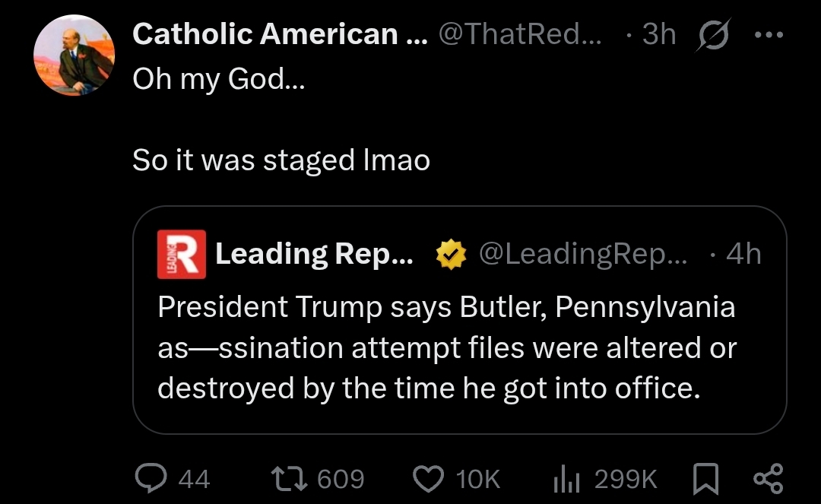Viewport: 821px width, 504px height.
Task: Click the Leading Rep... account name
Action: tap(314, 254)
